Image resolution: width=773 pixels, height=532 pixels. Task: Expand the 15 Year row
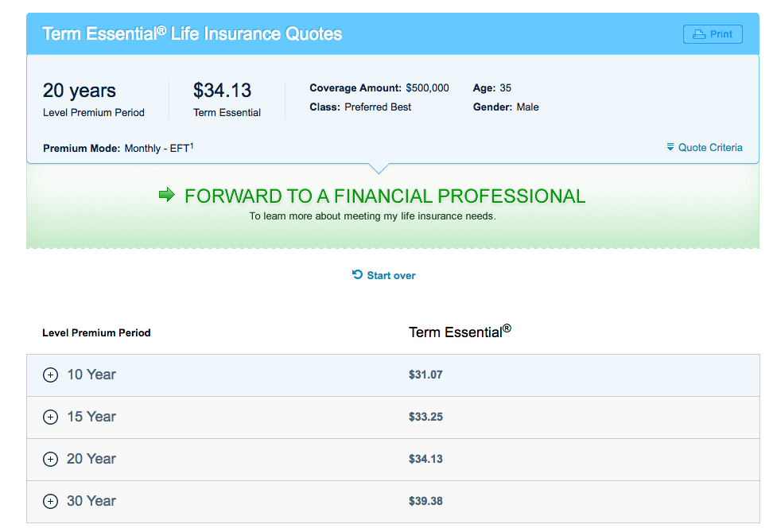50,417
